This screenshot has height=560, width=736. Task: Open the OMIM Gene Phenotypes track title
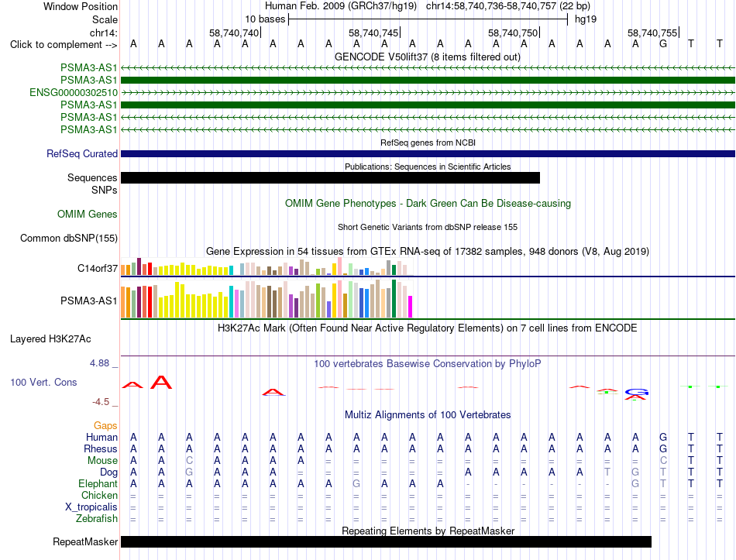point(428,203)
